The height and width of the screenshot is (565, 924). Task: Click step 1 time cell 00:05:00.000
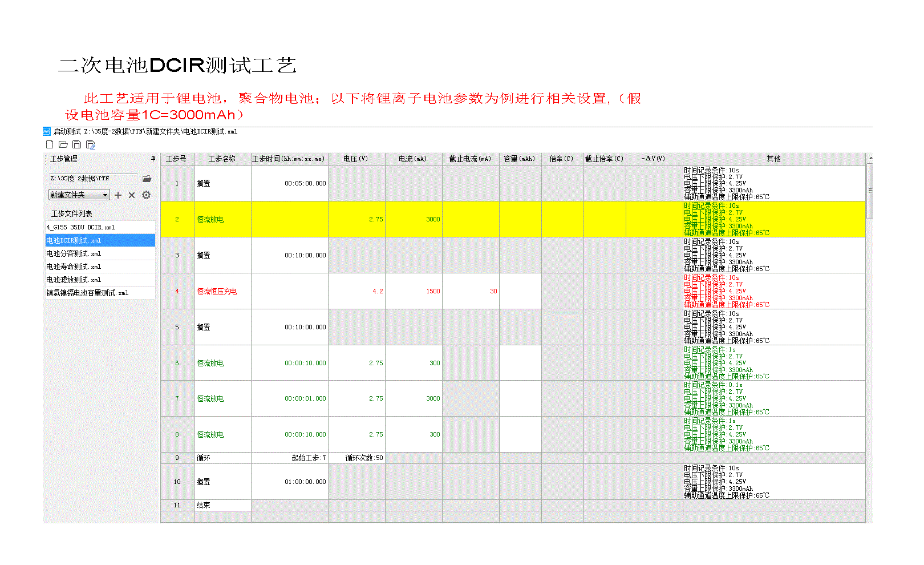point(289,183)
